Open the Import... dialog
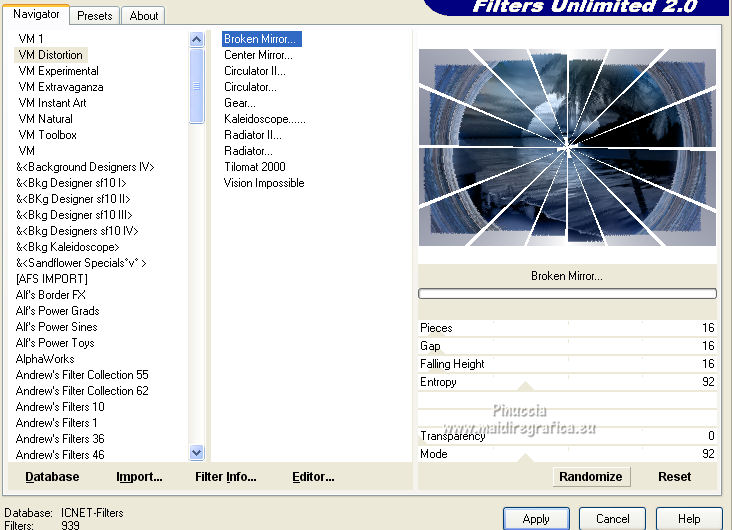This screenshot has width=732, height=530. [x=139, y=477]
